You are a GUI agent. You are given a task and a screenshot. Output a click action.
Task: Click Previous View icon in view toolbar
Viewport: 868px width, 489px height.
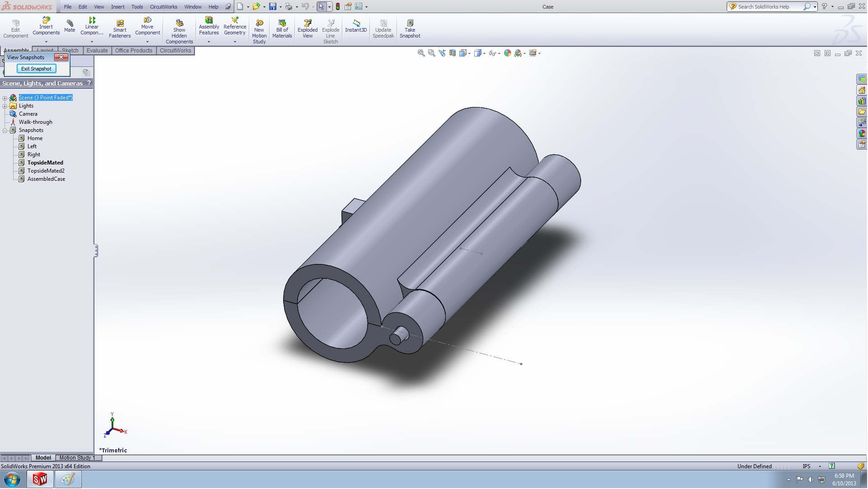coord(442,53)
